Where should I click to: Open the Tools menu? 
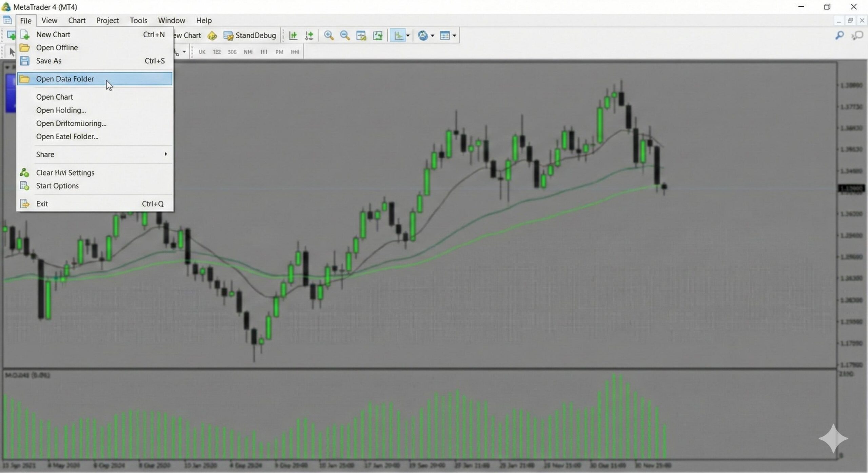[138, 20]
